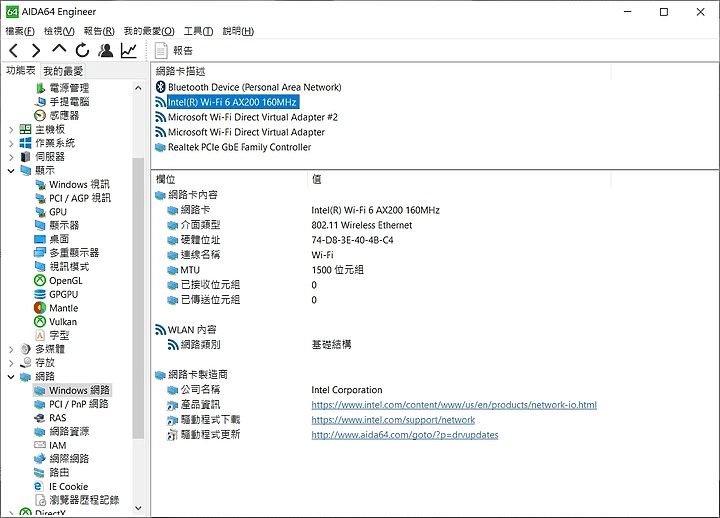This screenshot has height=518, width=720.
Task: Switch to the 我的最愛 tab
Action: click(x=63, y=71)
